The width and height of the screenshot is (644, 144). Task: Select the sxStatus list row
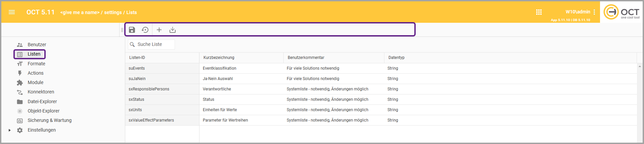[136, 99]
